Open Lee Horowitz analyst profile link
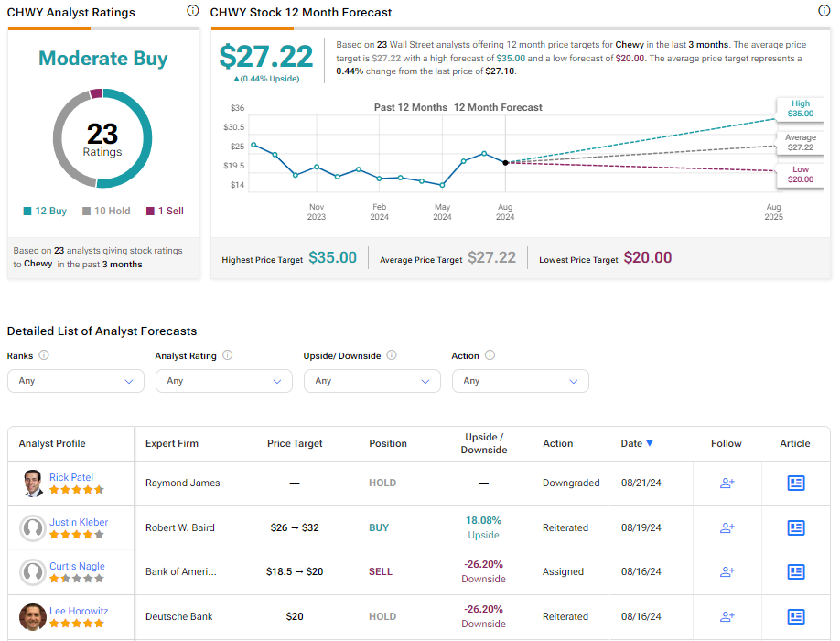Image resolution: width=840 pixels, height=641 pixels. (79, 611)
